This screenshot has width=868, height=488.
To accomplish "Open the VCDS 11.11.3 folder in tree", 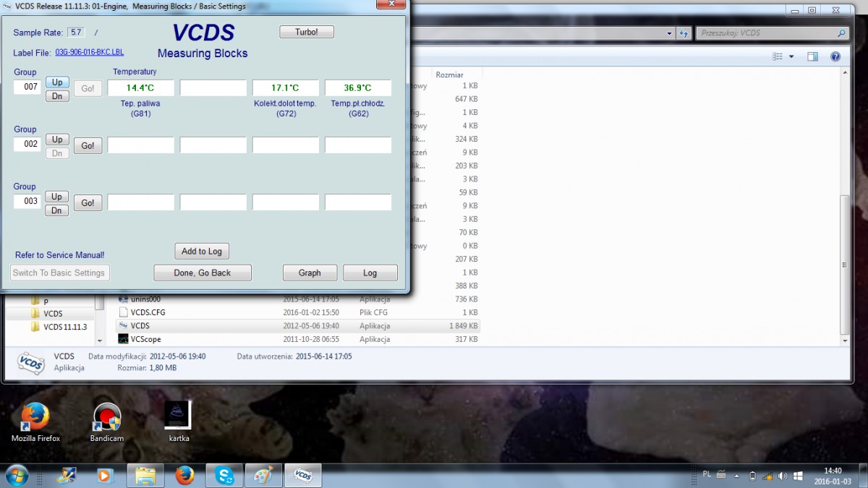I will pos(64,327).
